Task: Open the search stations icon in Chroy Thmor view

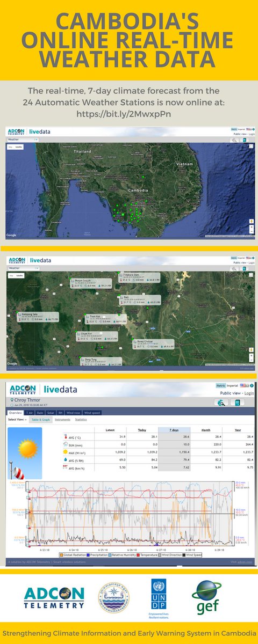Action: [222, 402]
